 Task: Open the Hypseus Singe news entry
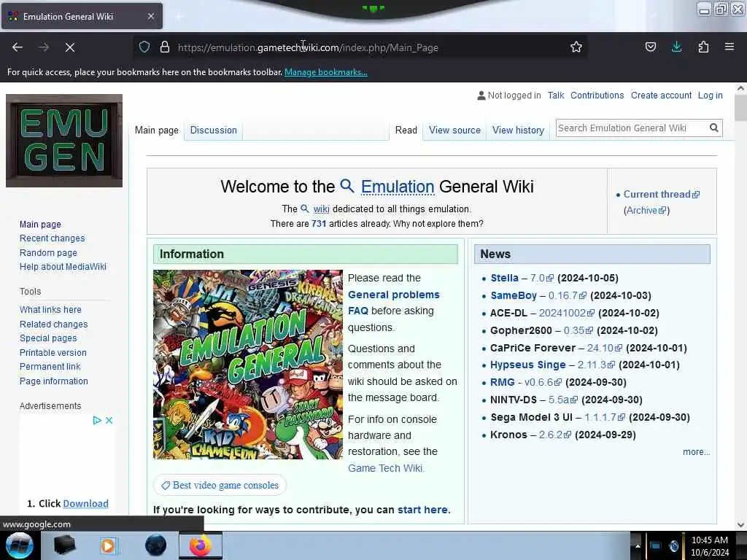528,365
